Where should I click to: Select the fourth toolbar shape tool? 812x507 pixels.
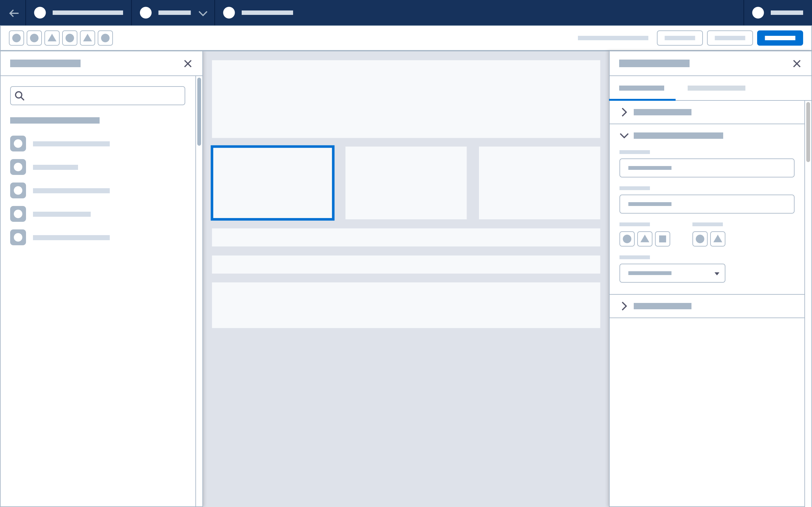point(70,38)
